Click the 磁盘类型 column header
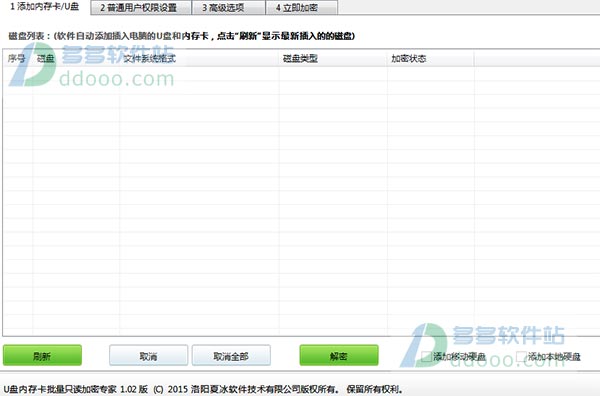The image size is (600, 396). (333, 59)
